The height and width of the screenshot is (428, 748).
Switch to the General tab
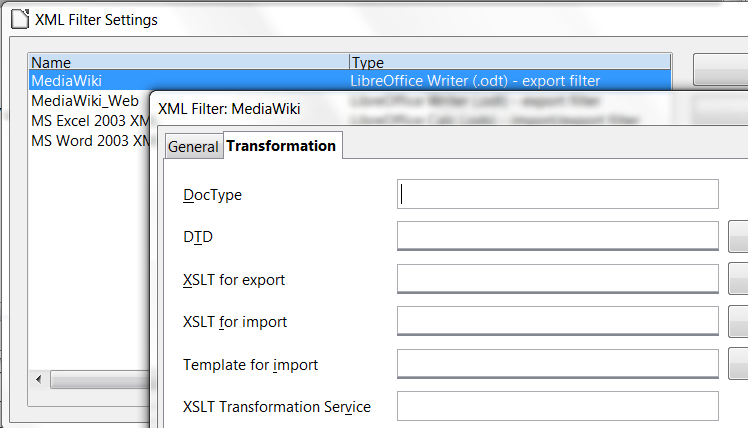click(x=193, y=147)
